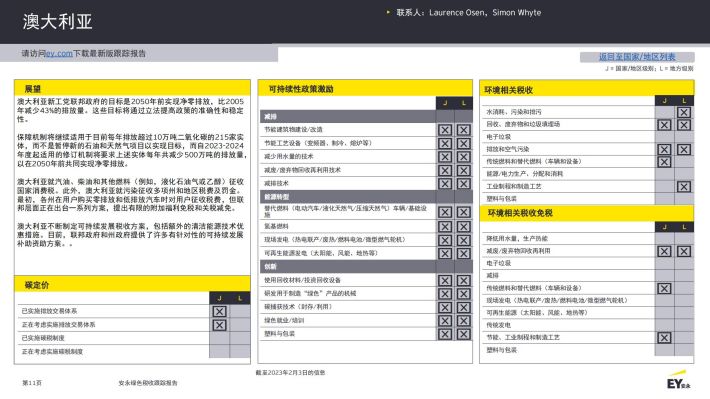Click the 降低用水量,生产热能 row label

coord(517,239)
